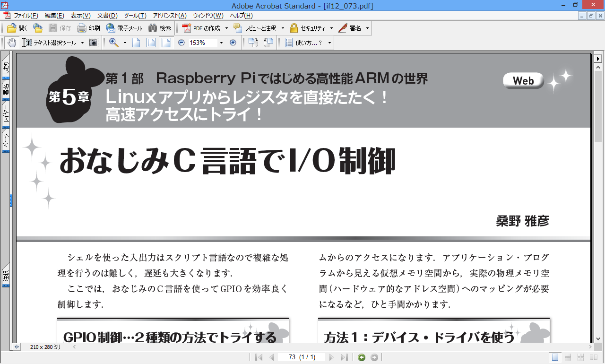The width and height of the screenshot is (605, 364).
Task: Open the 注釈 (Comments) side tab
Action: [x=6, y=275]
